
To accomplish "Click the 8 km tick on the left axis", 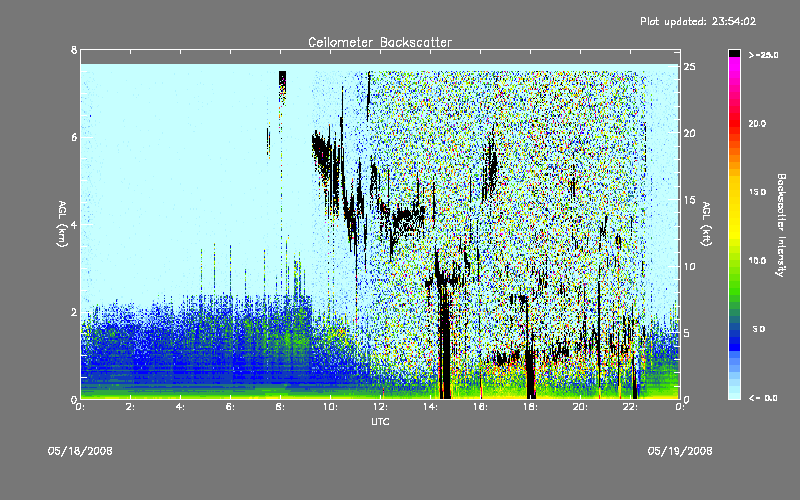I will click(x=74, y=50).
